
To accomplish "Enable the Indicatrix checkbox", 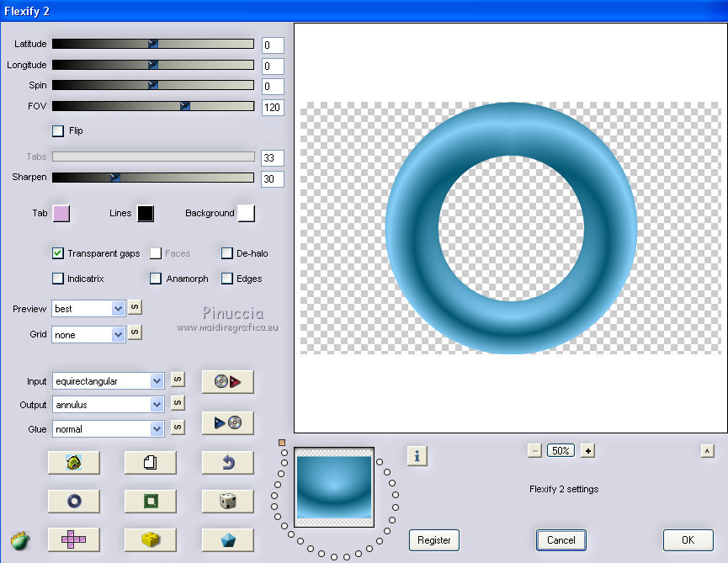I will click(57, 279).
